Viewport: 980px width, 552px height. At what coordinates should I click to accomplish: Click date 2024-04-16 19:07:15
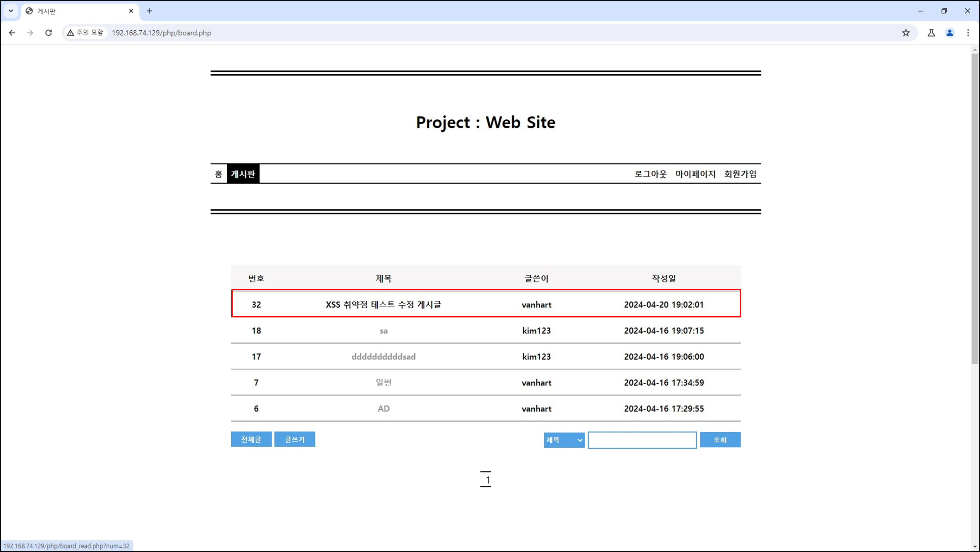664,331
